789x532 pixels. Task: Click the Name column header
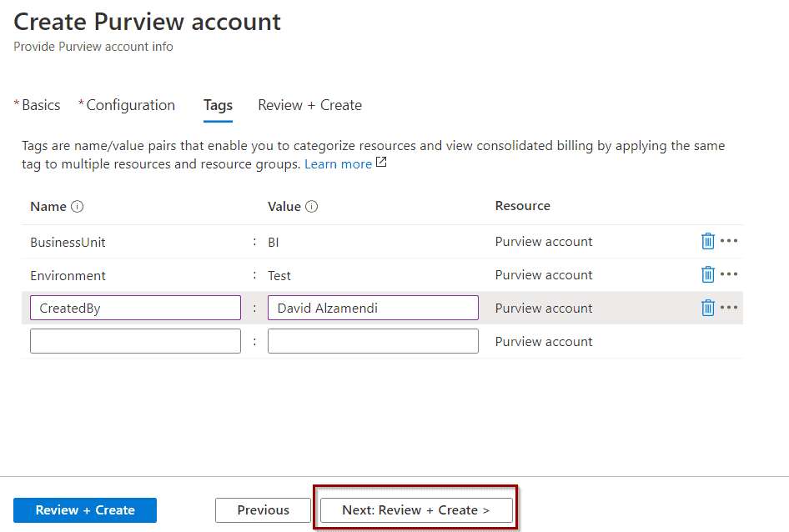click(x=48, y=206)
